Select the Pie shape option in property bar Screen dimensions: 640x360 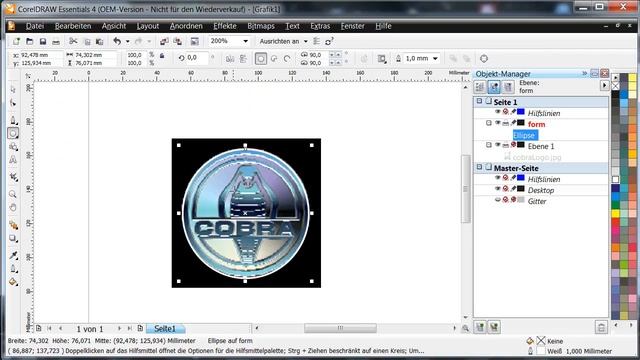(274, 59)
